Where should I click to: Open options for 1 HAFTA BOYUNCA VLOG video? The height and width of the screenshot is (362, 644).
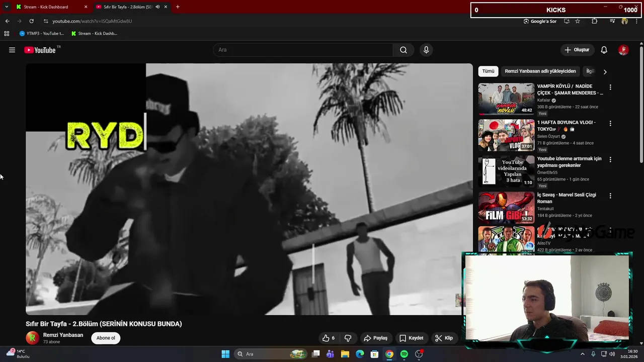pyautogui.click(x=610, y=123)
